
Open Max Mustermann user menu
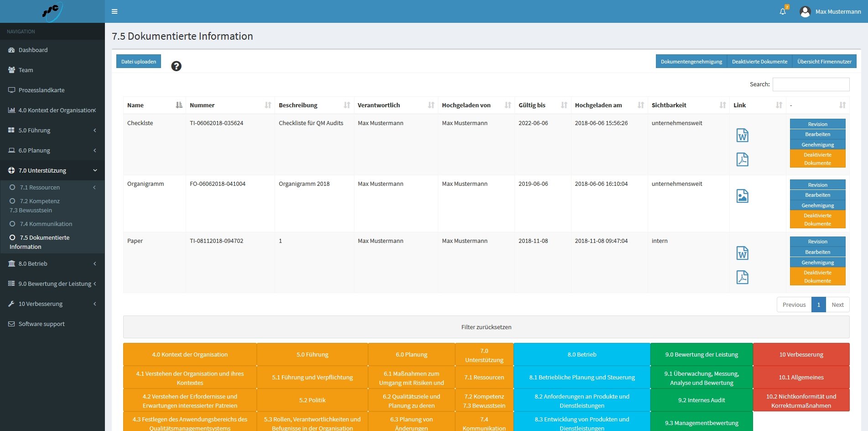tap(831, 11)
